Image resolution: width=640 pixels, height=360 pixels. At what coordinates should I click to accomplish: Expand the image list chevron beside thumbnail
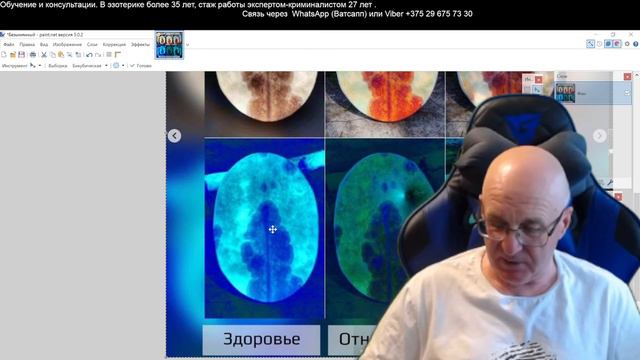(187, 45)
